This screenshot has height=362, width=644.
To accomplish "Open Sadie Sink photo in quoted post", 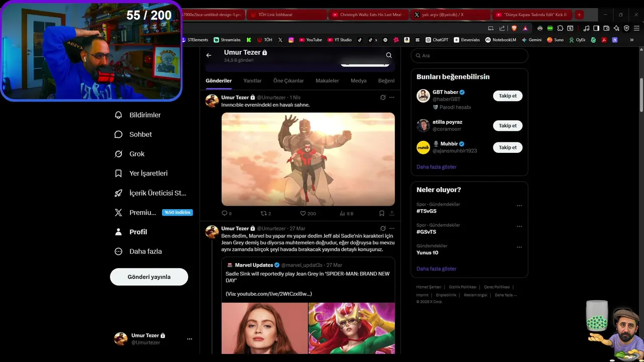I will (x=265, y=328).
